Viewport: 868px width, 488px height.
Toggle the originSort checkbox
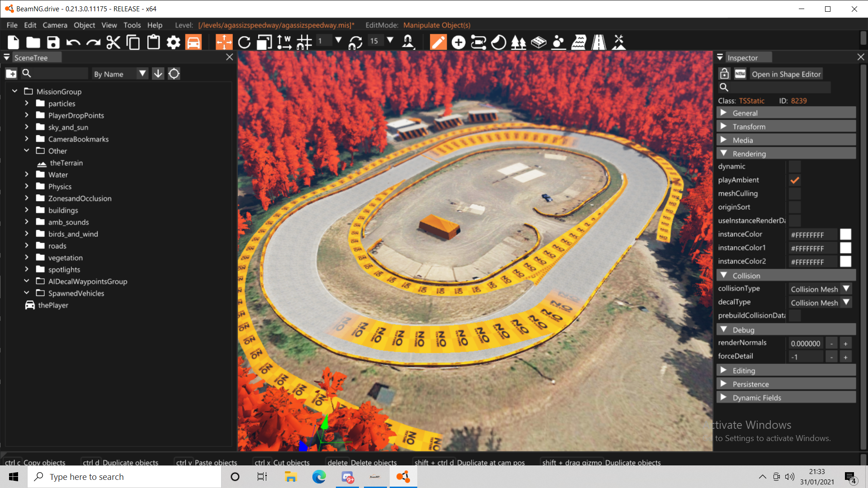click(795, 207)
